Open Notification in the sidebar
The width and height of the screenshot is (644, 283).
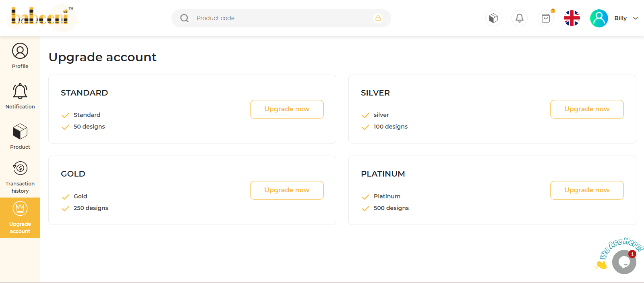click(x=20, y=96)
